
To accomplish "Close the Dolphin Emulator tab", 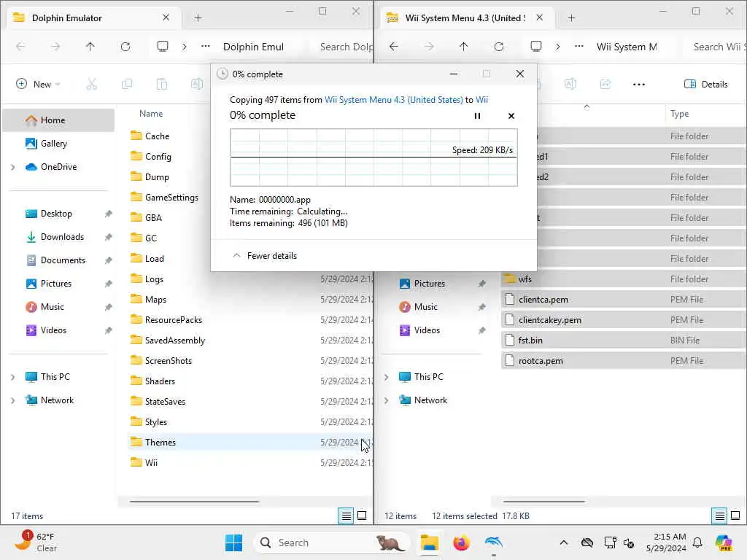I will click(166, 17).
